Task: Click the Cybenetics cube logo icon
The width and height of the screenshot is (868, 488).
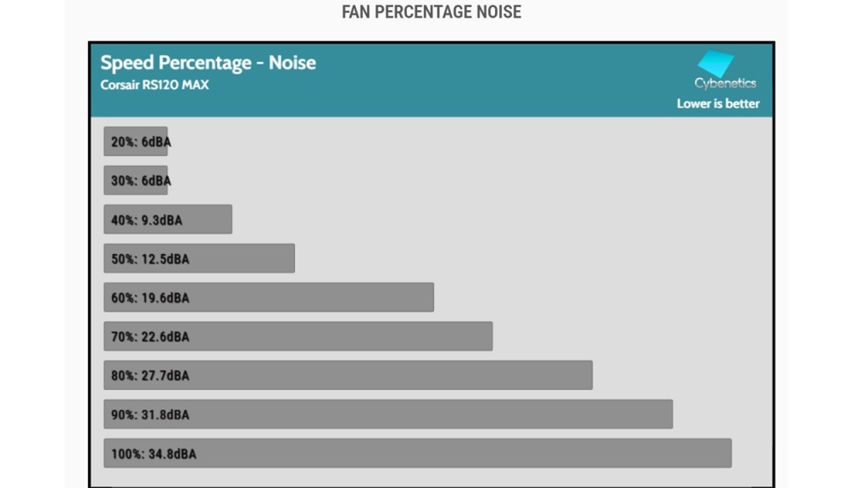Action: pyautogui.click(x=715, y=63)
